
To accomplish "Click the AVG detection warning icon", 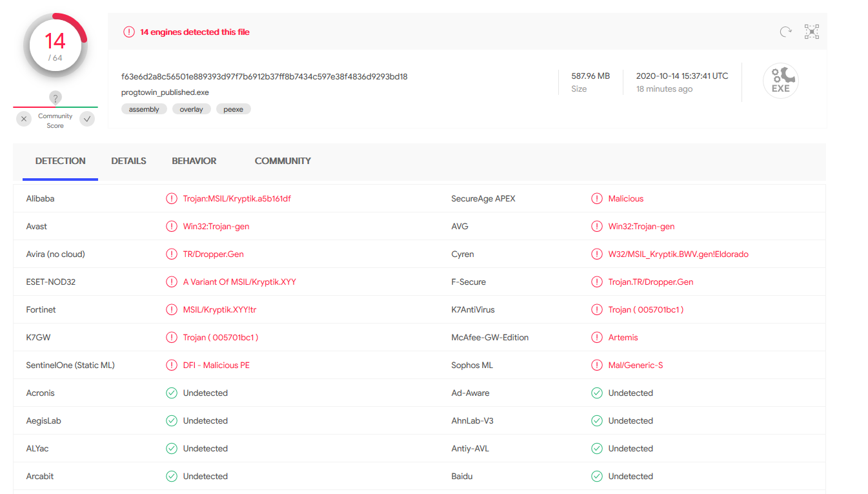I will pos(597,227).
